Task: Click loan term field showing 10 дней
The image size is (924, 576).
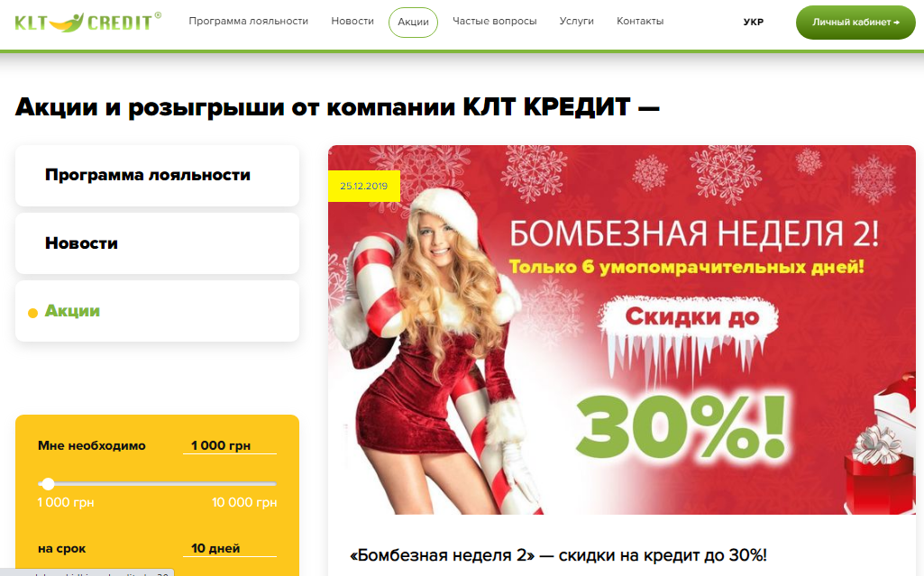Action: point(230,548)
